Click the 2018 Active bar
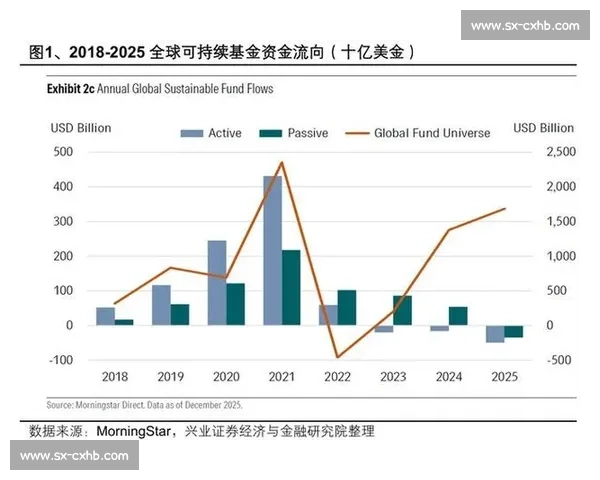This screenshot has height=480, width=600. (x=106, y=317)
